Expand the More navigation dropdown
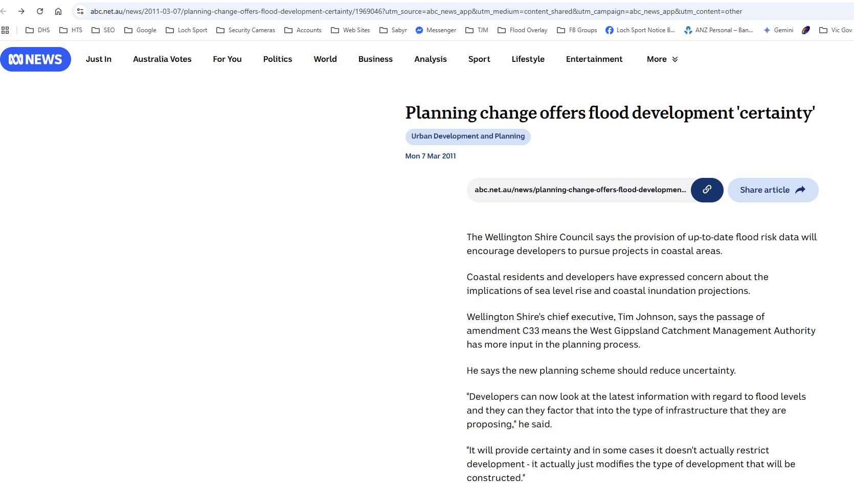854x504 pixels. click(662, 59)
